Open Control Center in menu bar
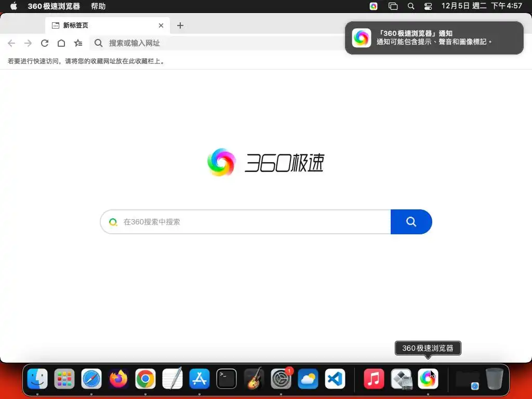 pos(428,6)
